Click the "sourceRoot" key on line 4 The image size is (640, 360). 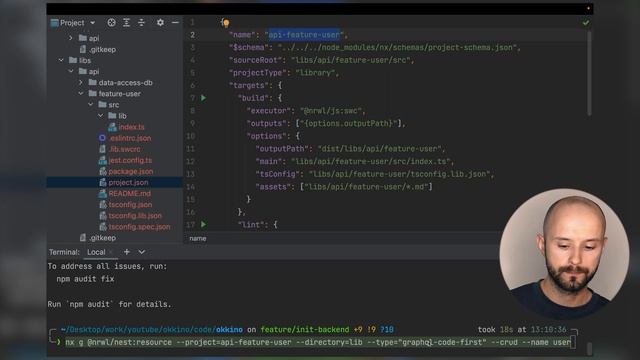point(255,60)
